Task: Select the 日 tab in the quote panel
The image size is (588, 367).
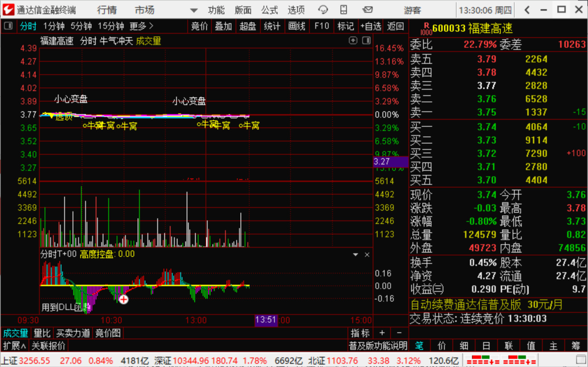Action: 486,345
